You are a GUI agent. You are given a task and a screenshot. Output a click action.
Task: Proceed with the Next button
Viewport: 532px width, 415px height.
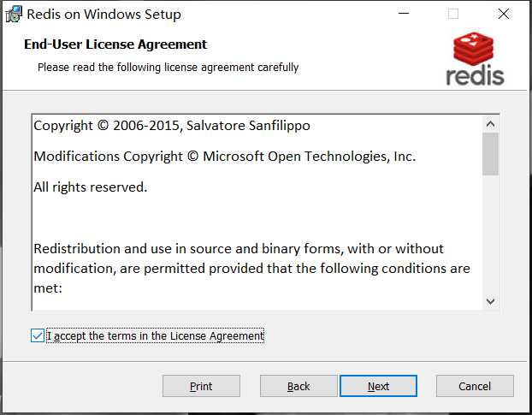click(x=378, y=386)
